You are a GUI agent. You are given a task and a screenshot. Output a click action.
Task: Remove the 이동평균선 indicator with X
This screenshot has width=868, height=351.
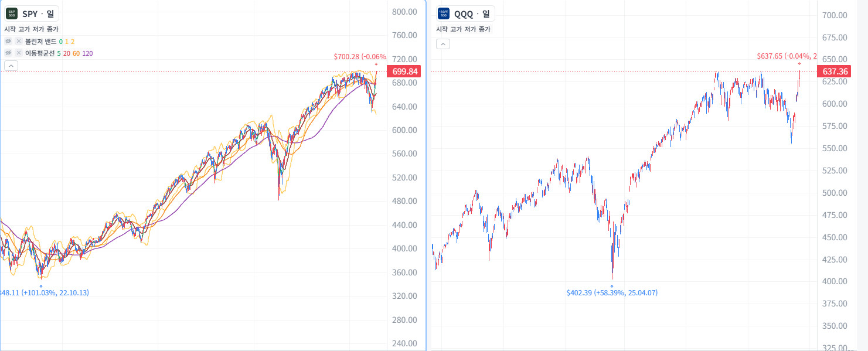click(19, 53)
